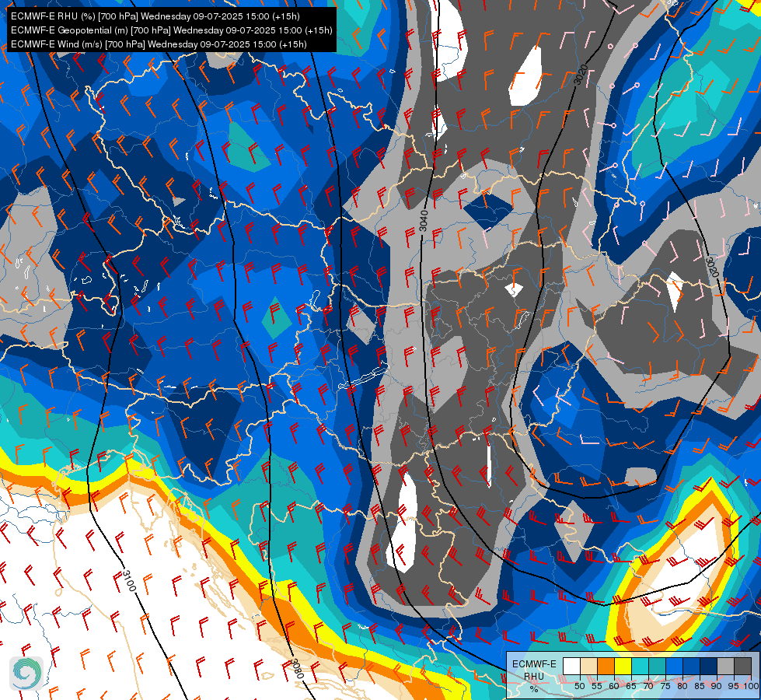Select the bright blue 75-80 legend swatch

(x=674, y=666)
